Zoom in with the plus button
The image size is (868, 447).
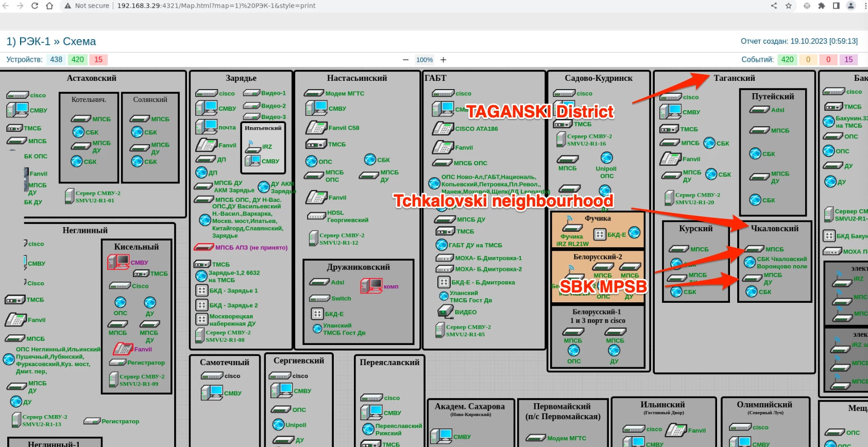[x=443, y=60]
